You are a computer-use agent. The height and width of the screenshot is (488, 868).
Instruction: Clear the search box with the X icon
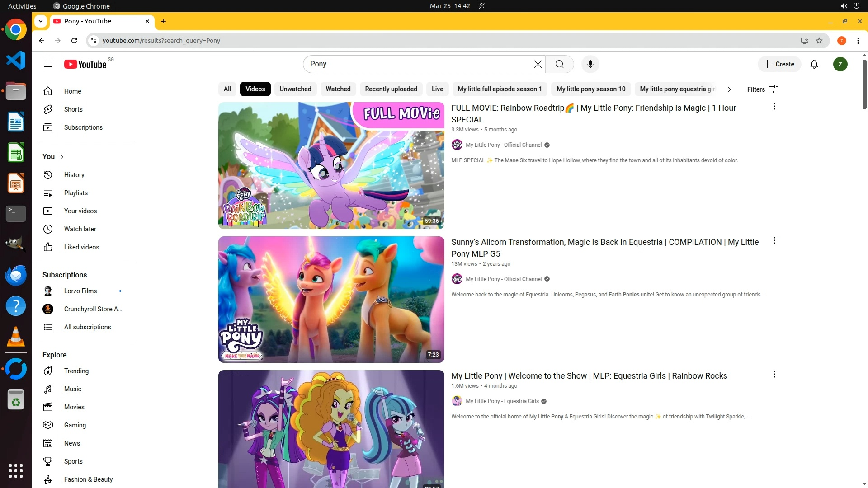pos(538,64)
